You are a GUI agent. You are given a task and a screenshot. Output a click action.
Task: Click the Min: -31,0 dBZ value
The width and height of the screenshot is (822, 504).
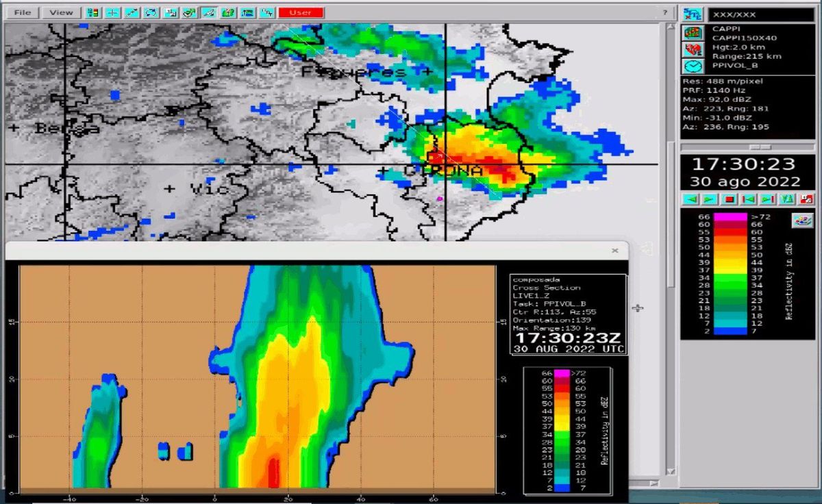tap(717, 118)
